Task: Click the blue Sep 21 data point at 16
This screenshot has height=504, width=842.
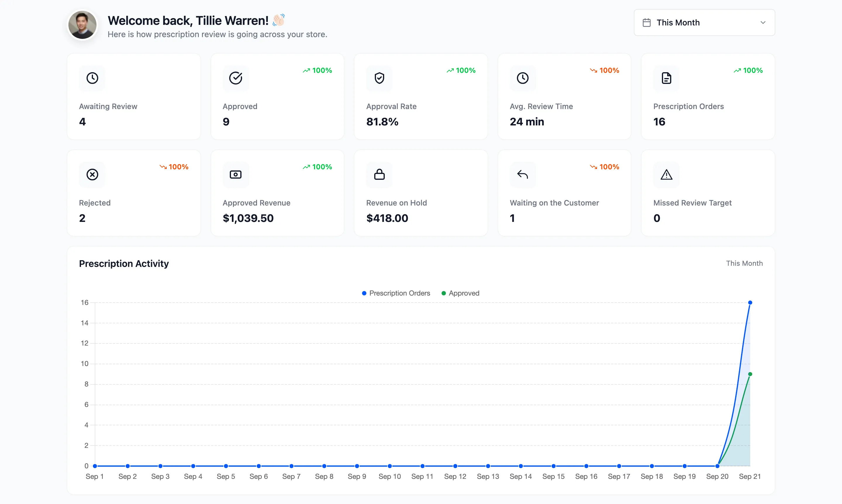Action: 750,303
